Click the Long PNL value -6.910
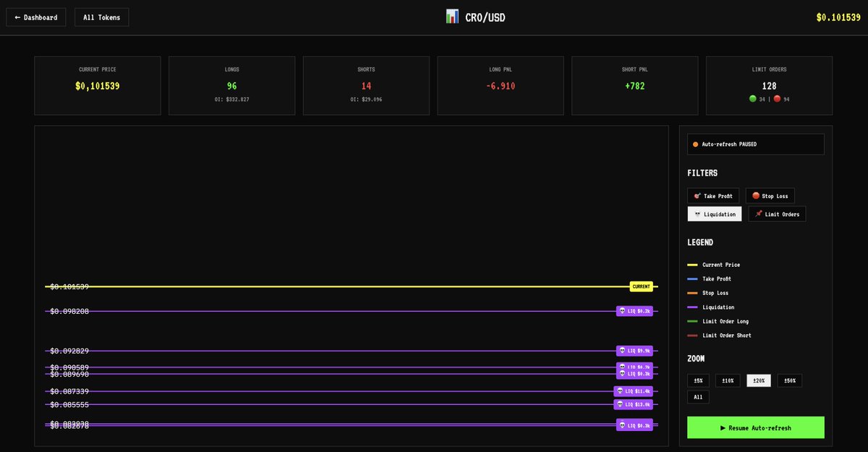The width and height of the screenshot is (868, 452). [501, 86]
